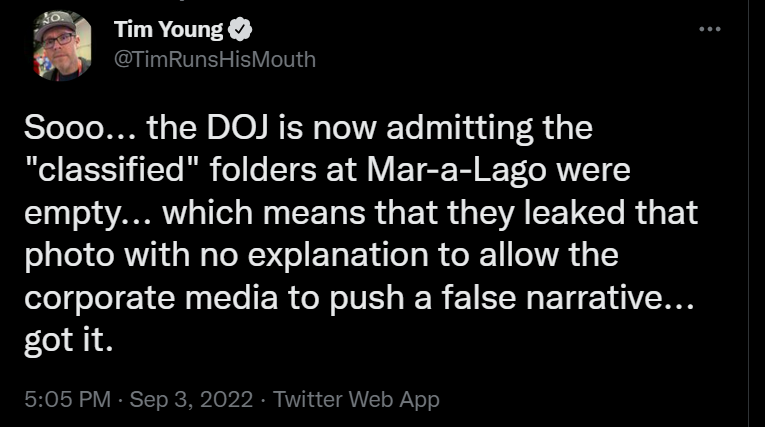This screenshot has width=765, height=427.
Task: Open the tweet's three-dot more options menu
Action: (x=709, y=28)
